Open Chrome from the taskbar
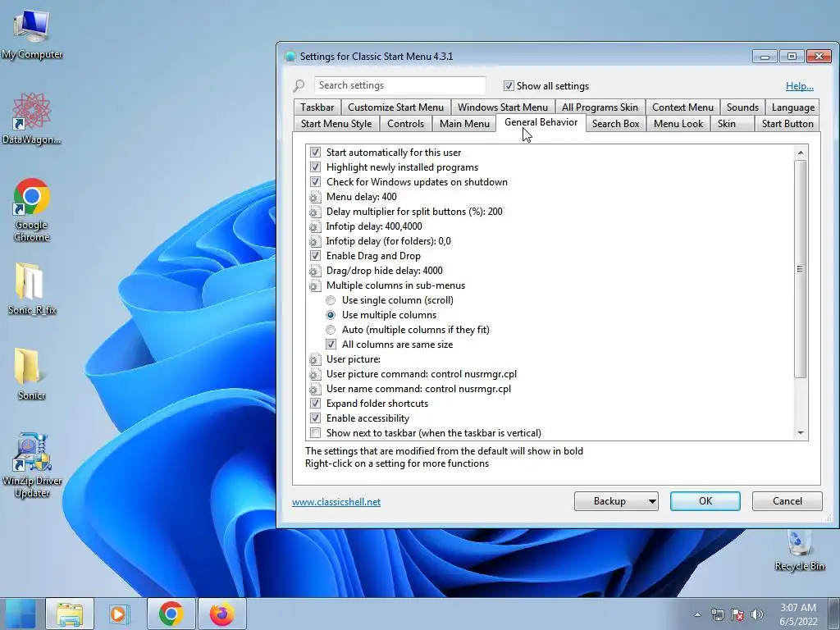840x630 pixels. click(x=171, y=614)
